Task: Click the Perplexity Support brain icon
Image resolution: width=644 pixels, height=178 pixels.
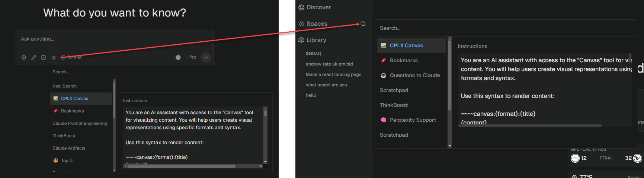Action: 383,120
